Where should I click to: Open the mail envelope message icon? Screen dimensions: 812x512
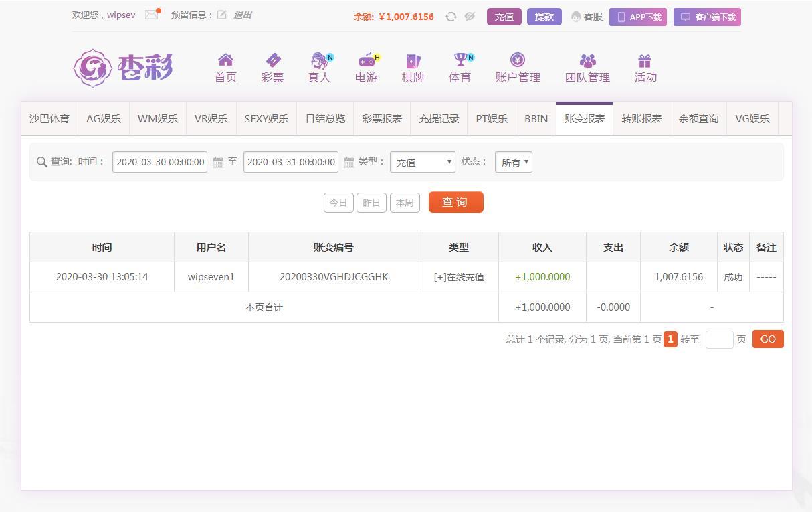(152, 14)
